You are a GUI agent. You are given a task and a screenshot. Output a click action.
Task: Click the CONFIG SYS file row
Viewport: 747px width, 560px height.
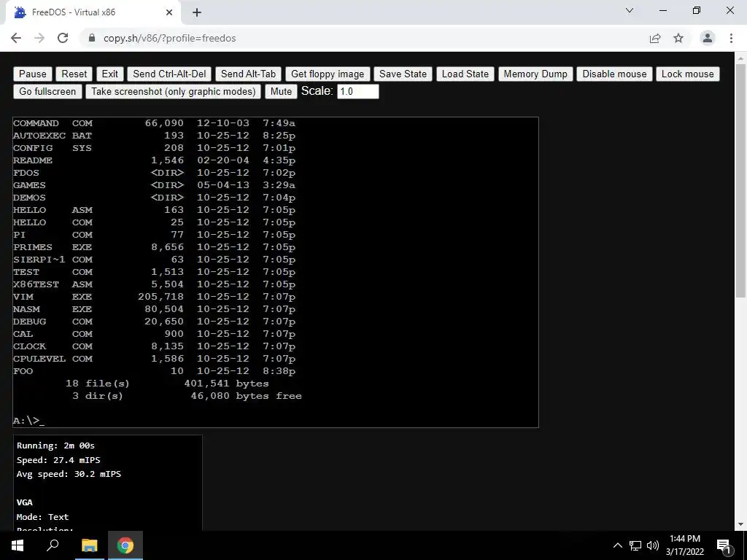[x=154, y=148]
